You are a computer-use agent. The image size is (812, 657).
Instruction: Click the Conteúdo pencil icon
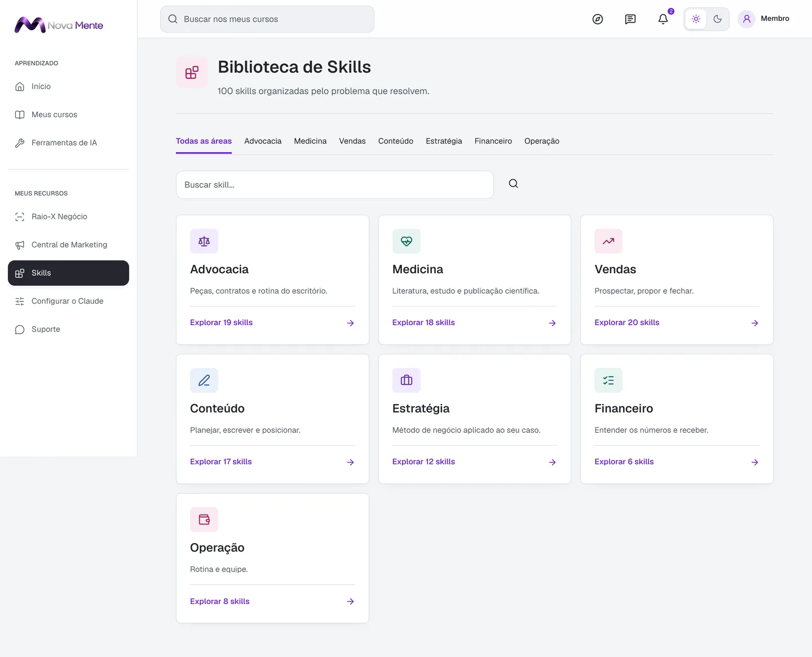pos(204,380)
